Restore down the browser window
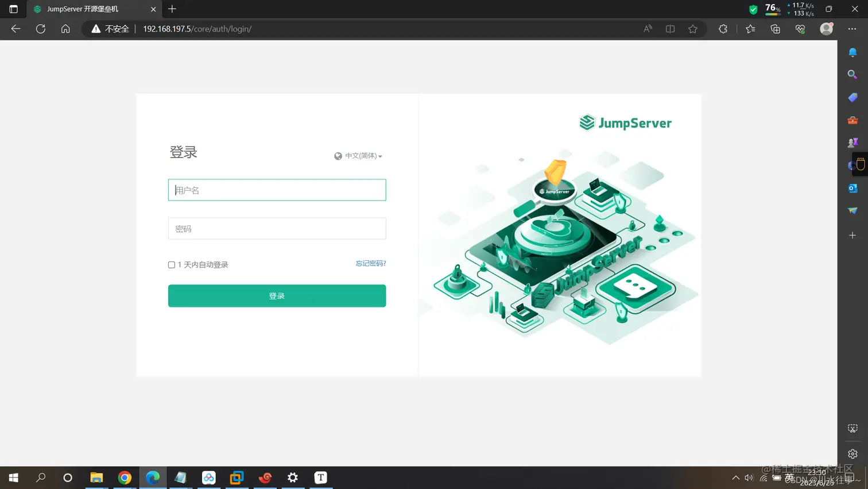 (x=829, y=9)
